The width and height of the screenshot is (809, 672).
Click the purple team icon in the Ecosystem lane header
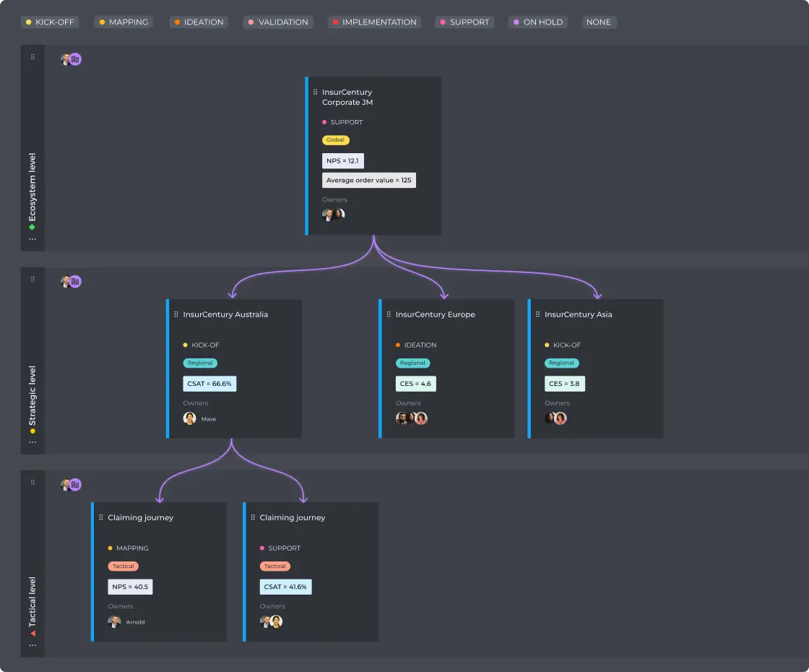tap(75, 59)
